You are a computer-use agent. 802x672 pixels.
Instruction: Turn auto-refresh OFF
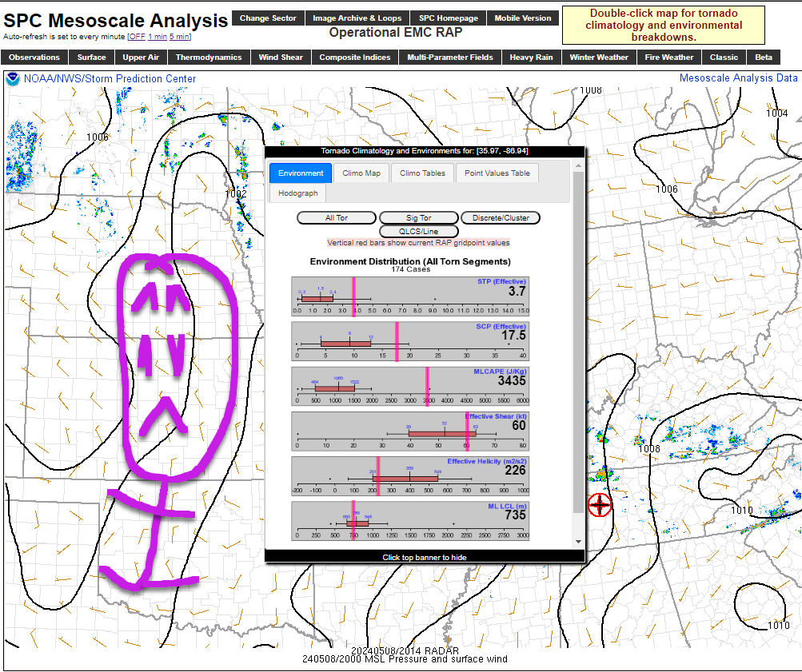coord(137,37)
